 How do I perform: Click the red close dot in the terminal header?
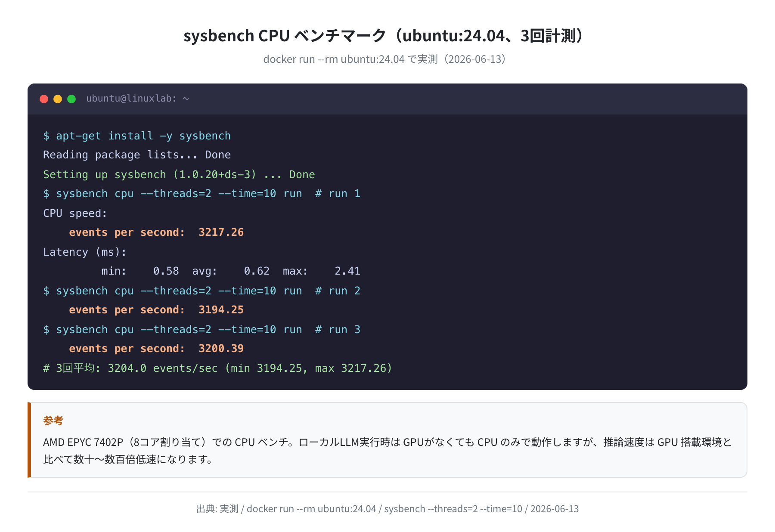44,99
